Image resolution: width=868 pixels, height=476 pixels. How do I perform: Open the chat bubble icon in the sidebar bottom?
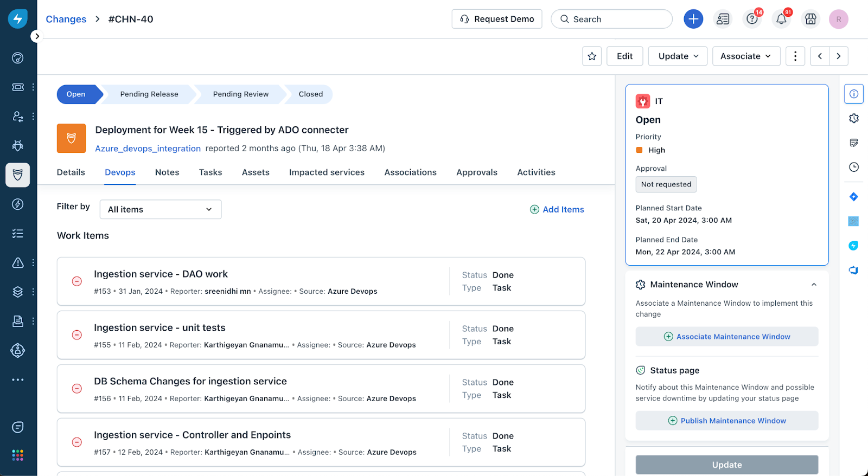coord(18,427)
